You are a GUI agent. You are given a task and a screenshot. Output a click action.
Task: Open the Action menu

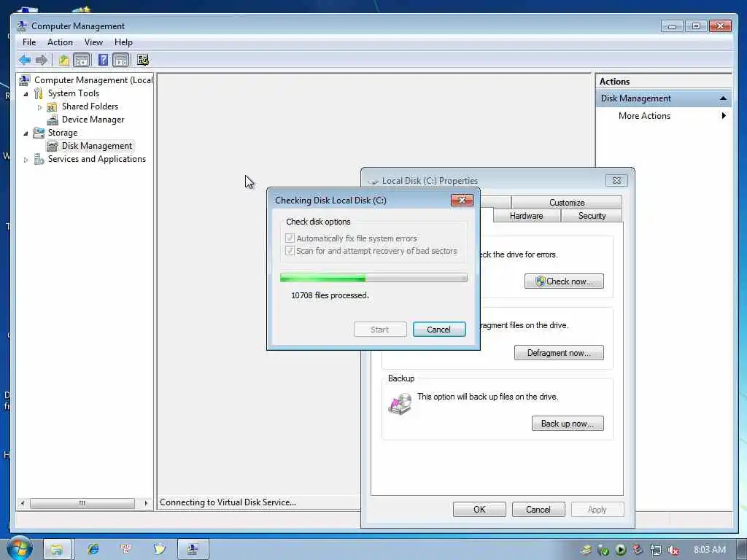(x=60, y=42)
